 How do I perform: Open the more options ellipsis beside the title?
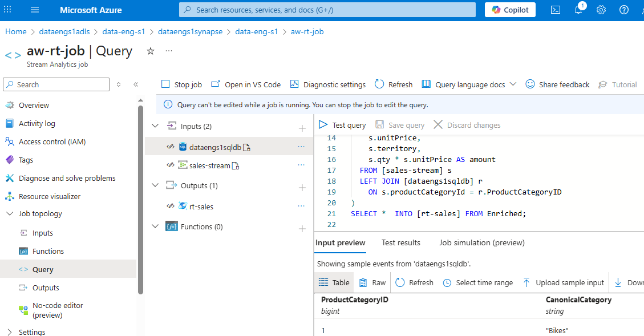coord(169,51)
